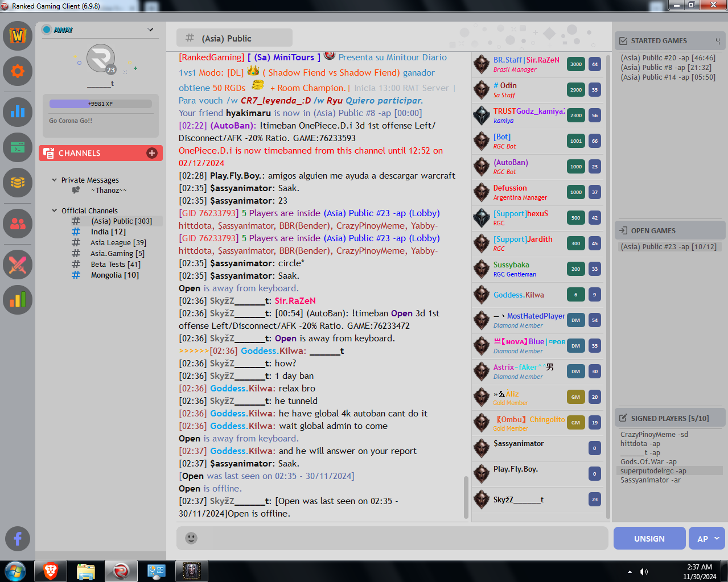
Task: Click the Started Games pin icon
Action: [718, 41]
